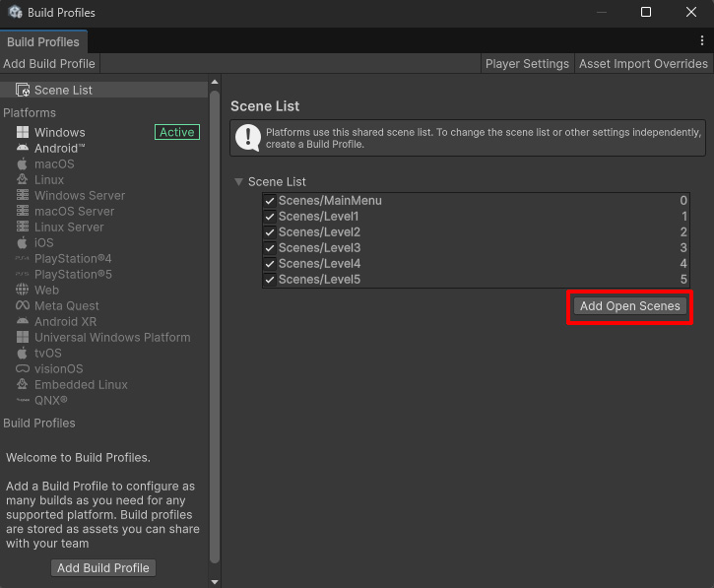Select Scene List in the sidebar
The height and width of the screenshot is (588, 714).
click(x=103, y=90)
